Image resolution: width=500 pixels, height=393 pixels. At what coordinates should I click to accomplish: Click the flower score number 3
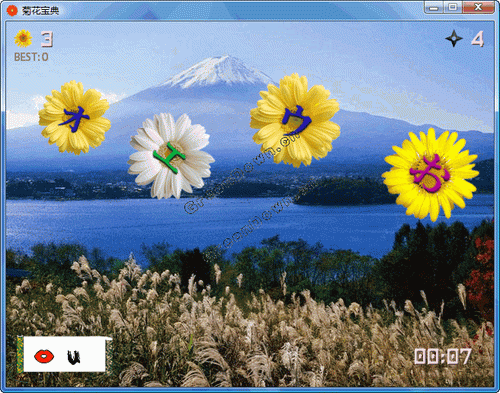click(x=47, y=39)
